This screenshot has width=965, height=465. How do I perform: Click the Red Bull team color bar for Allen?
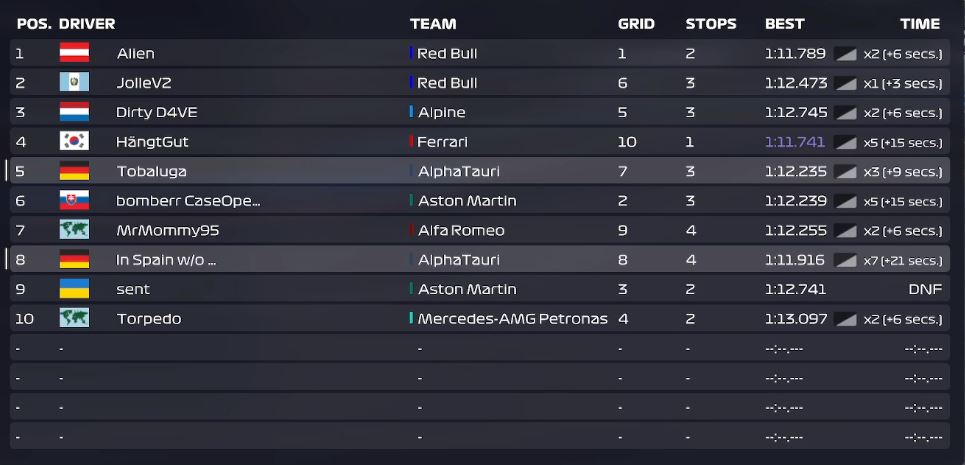click(x=411, y=53)
